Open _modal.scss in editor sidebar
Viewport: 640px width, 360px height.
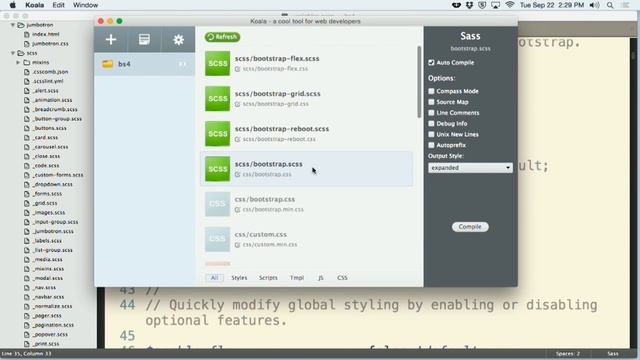[x=48, y=278]
